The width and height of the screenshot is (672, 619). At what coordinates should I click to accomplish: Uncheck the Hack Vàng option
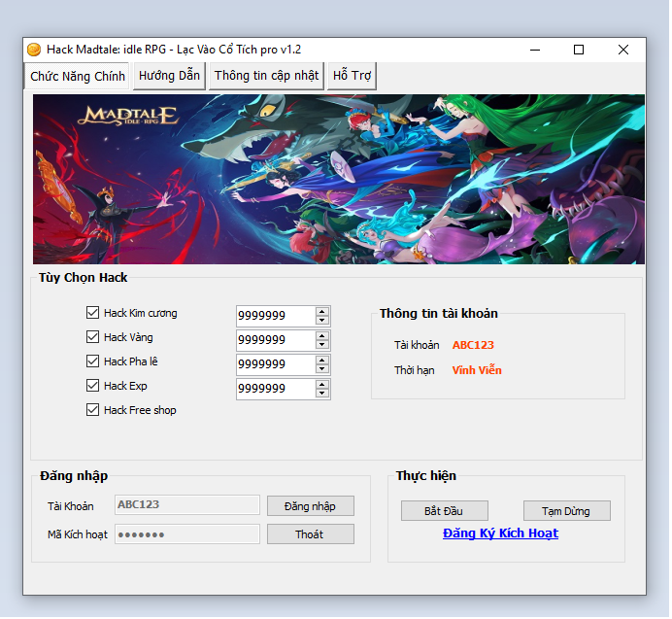[x=93, y=337]
